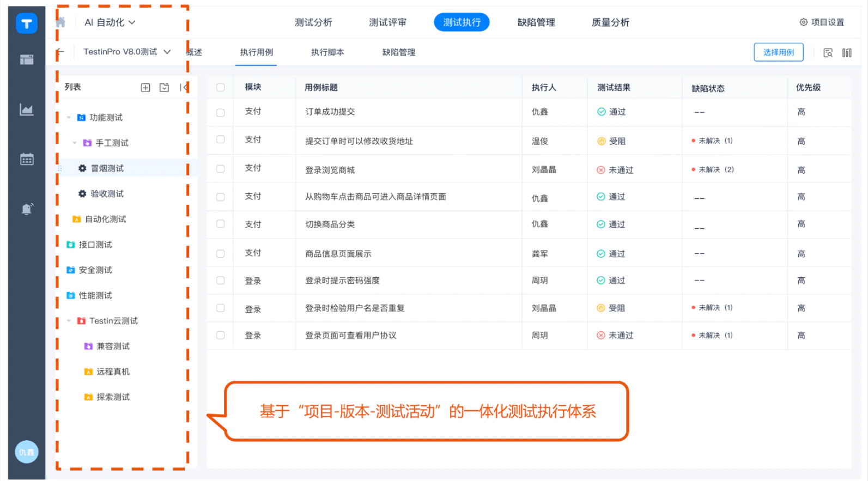The width and height of the screenshot is (868, 481).
Task: Check the row 登录时提示密码强度
Action: (220, 281)
